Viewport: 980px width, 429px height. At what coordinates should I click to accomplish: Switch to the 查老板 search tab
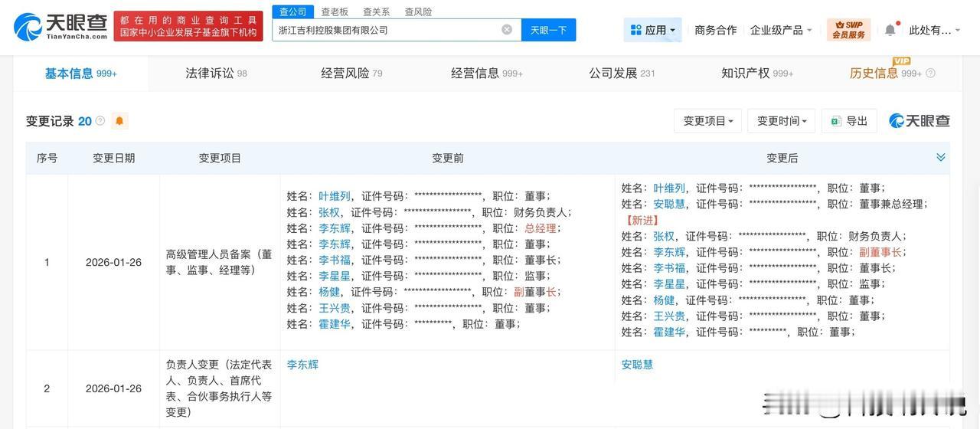point(335,11)
